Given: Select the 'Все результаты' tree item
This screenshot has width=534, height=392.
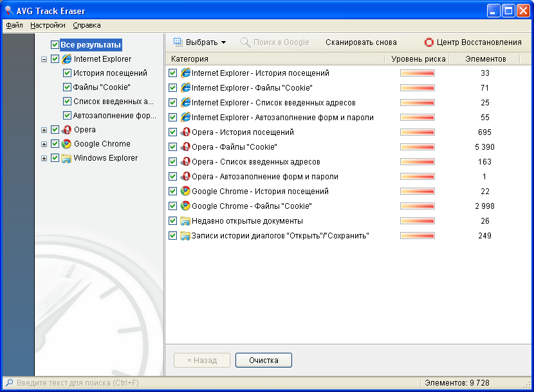Looking at the screenshot, I should 91,44.
